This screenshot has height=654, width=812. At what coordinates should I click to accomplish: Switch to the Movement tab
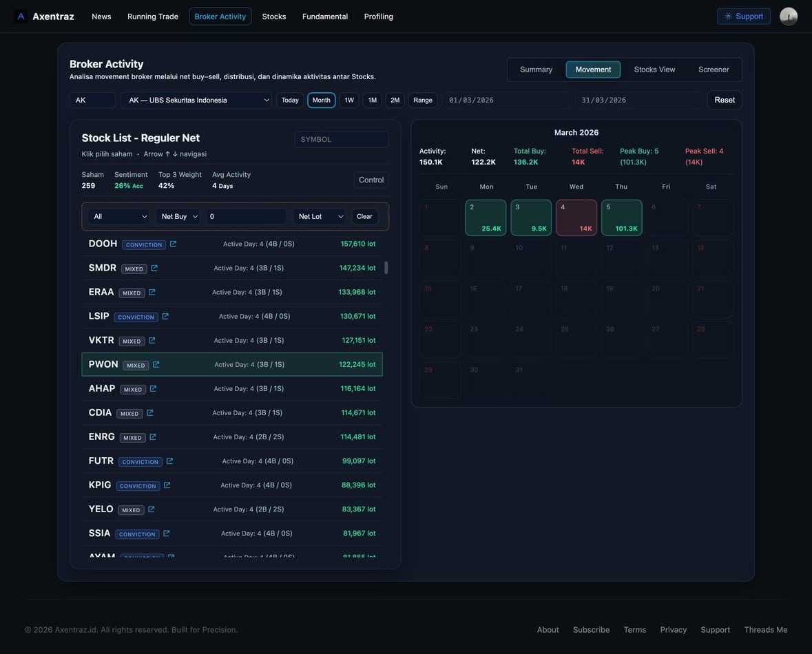point(593,70)
